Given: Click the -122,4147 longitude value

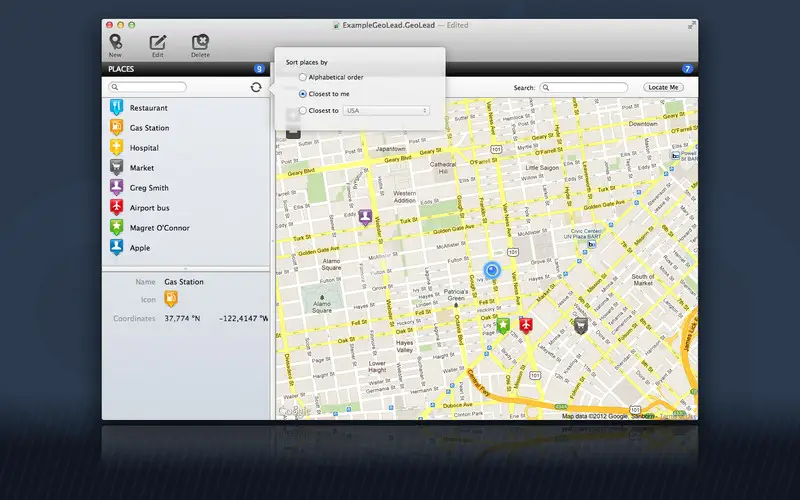Looking at the screenshot, I should tap(243, 318).
